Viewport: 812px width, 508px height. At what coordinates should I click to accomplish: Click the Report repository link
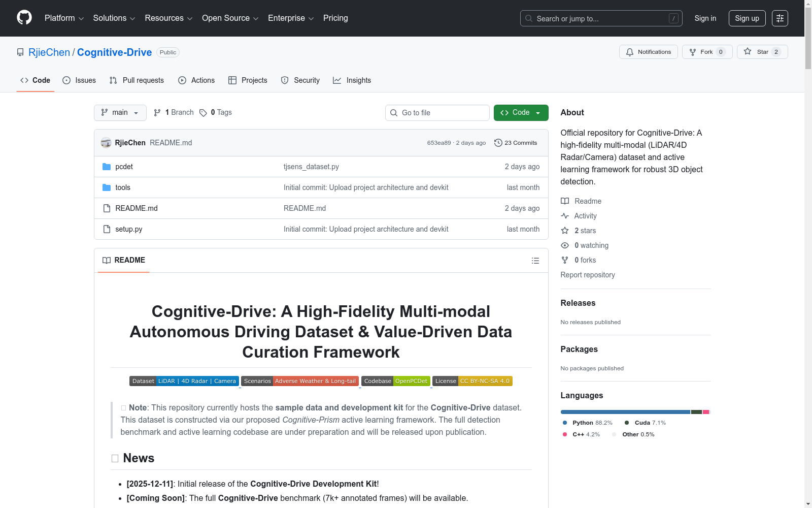coord(588,275)
